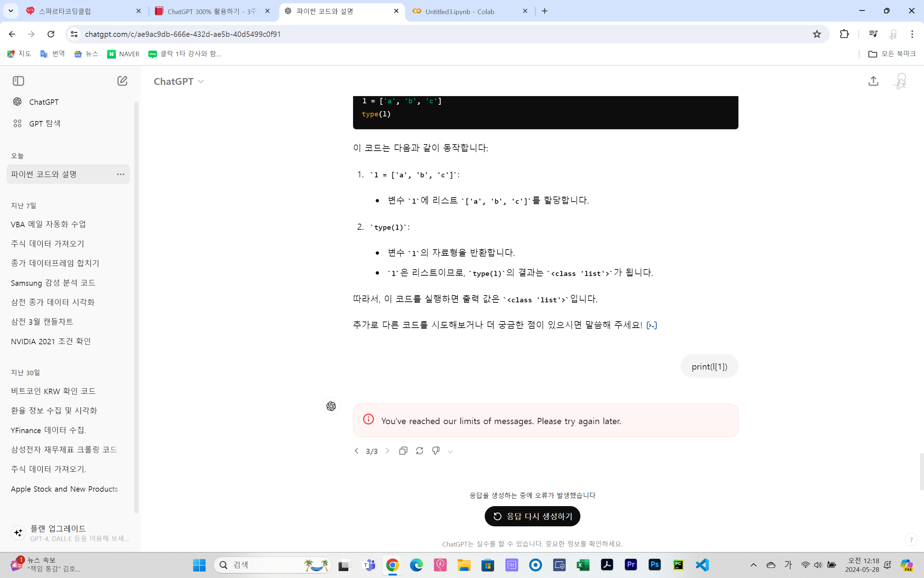Open the help question mark button
The height and width of the screenshot is (578, 924).
[911, 540]
